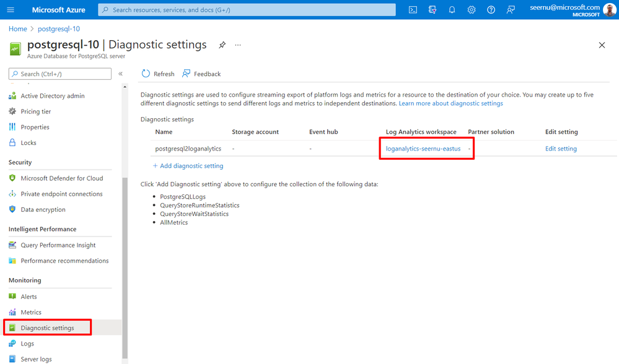Click the Properties bars icon

tap(12, 127)
